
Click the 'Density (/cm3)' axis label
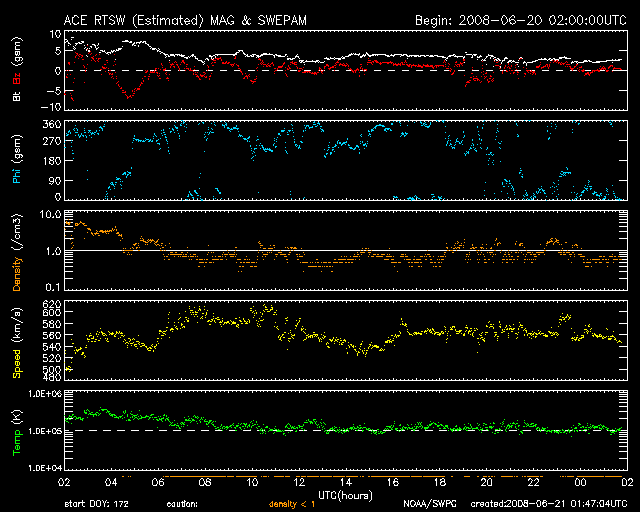[17, 252]
